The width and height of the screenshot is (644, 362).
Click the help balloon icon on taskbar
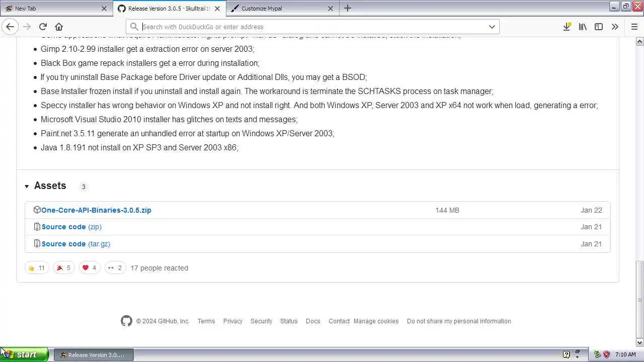coord(566,354)
